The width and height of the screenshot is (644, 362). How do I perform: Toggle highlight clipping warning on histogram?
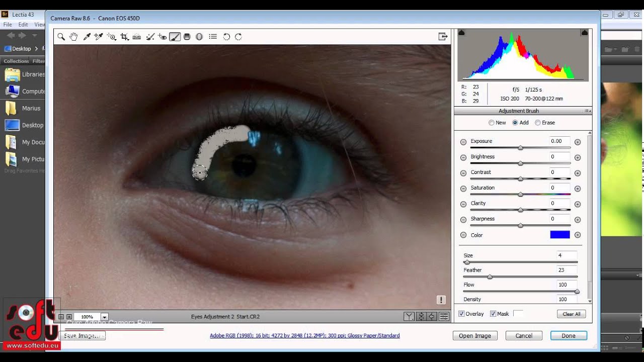585,33
